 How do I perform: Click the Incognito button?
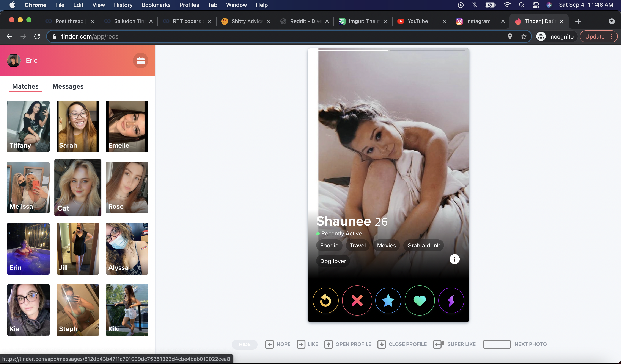pyautogui.click(x=555, y=37)
